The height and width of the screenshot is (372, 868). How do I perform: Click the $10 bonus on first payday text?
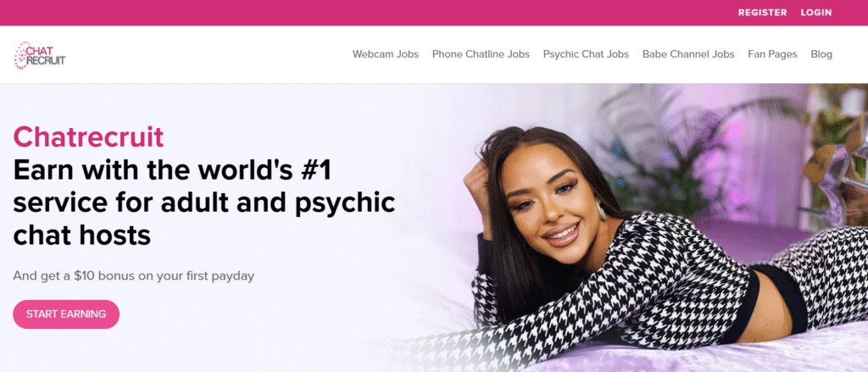[x=133, y=275]
